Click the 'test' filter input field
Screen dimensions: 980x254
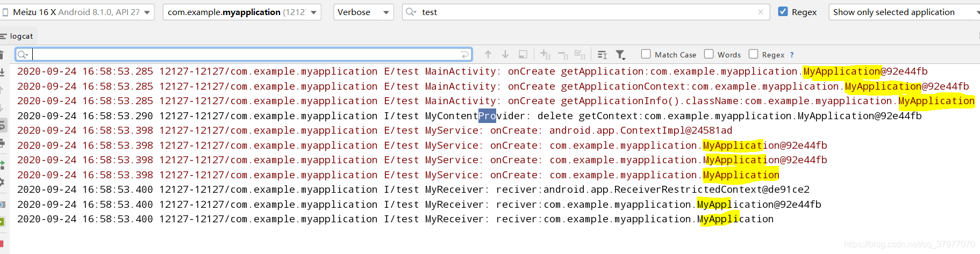click(586, 12)
